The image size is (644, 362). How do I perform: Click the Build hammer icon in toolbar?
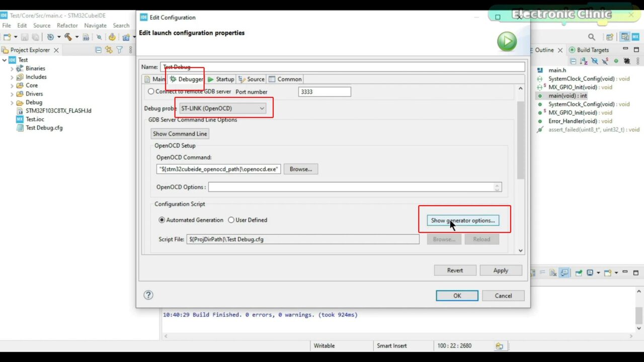click(x=68, y=37)
